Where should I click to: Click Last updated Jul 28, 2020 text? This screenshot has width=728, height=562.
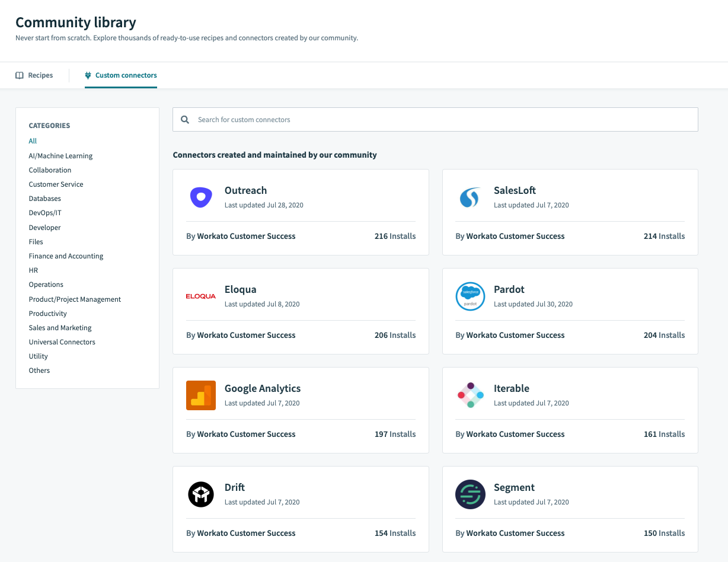coord(264,205)
